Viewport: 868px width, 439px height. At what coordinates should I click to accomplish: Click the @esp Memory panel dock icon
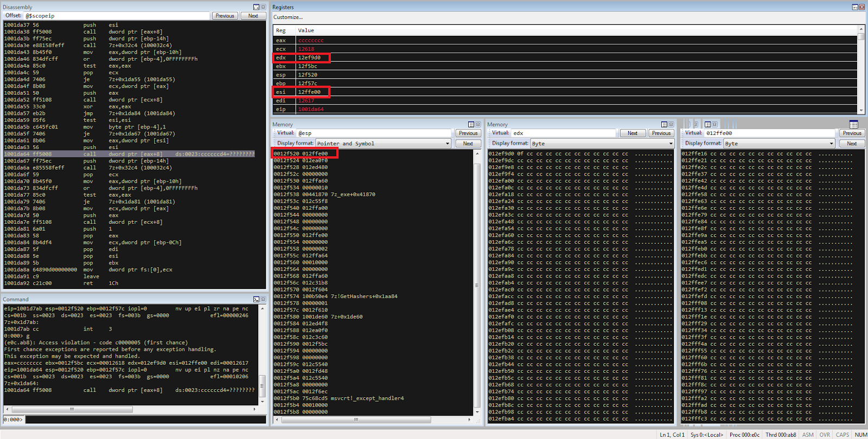click(471, 125)
